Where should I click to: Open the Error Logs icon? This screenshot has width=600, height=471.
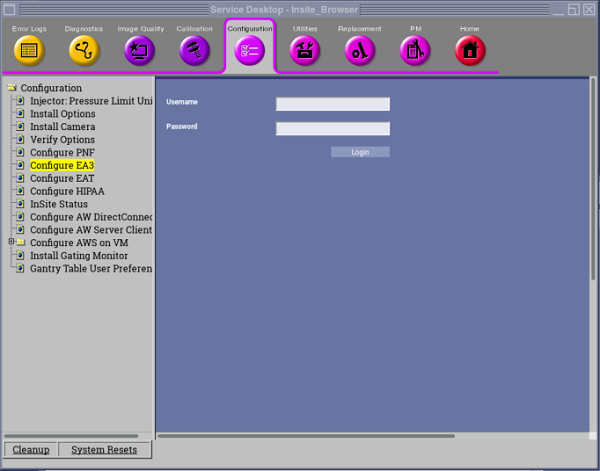(29, 50)
